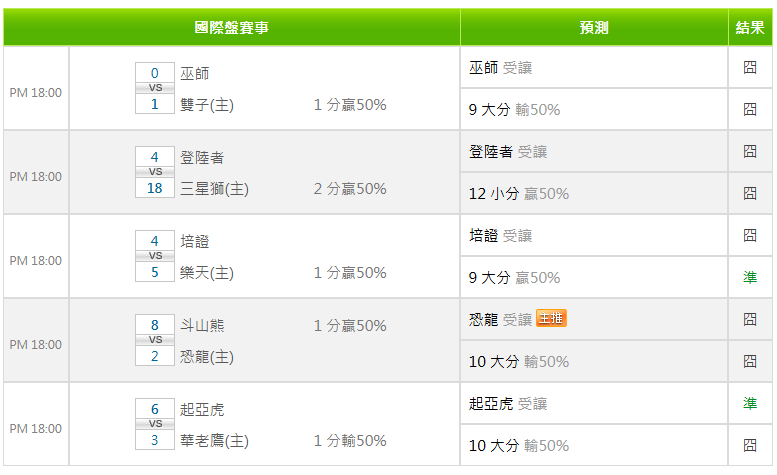Open the 巫師 team link
Image resolution: width=777 pixels, height=475 pixels.
[x=194, y=74]
